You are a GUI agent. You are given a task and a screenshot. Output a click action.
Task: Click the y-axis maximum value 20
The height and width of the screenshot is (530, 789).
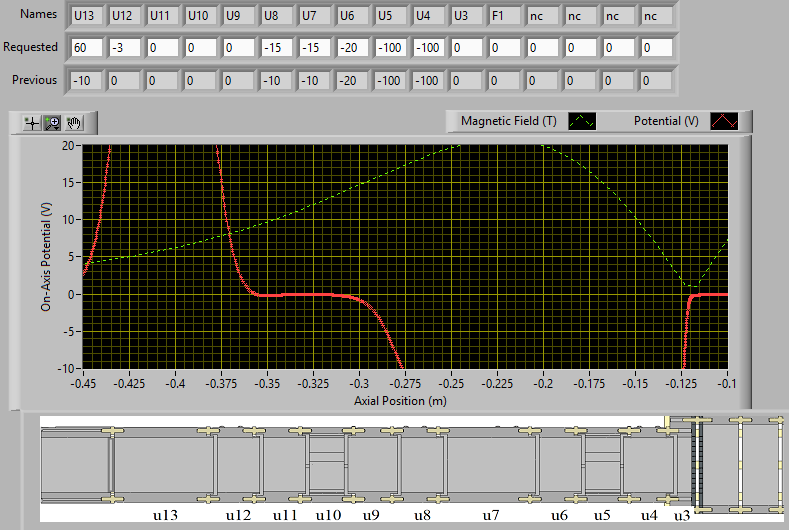click(68, 145)
